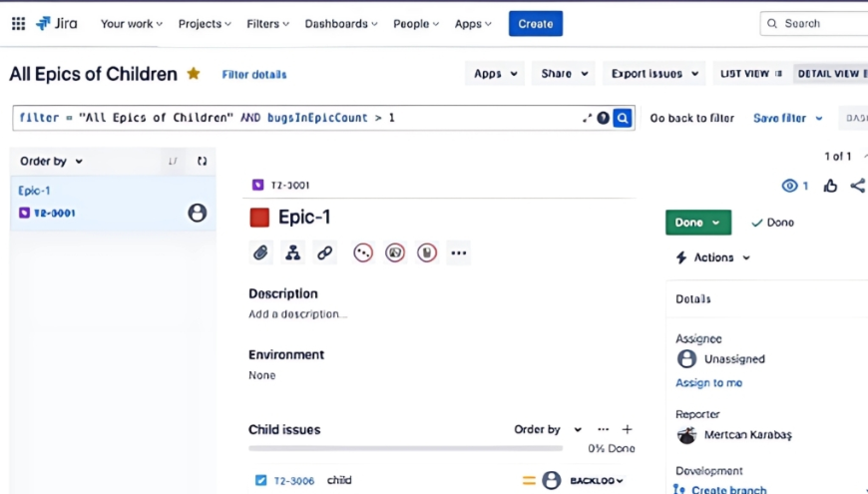Click the assignee avatar in the Epic-1 list card
This screenshot has height=494, width=868.
tap(197, 213)
